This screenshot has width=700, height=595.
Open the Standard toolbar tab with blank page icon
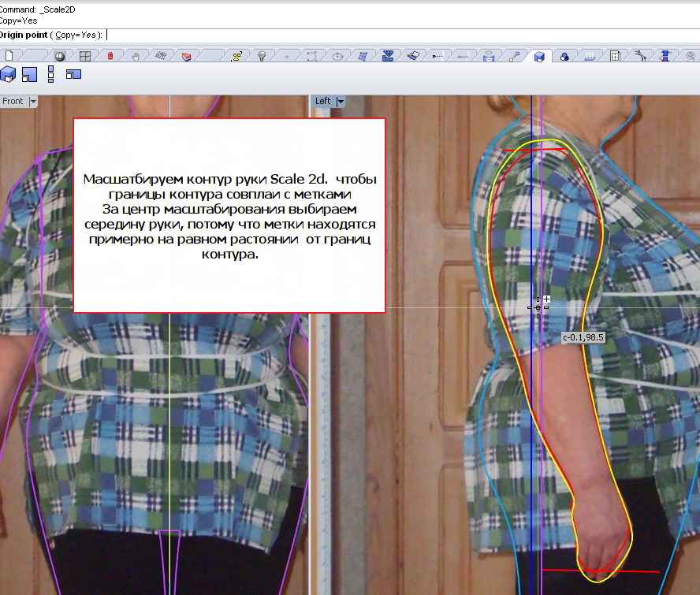pyautogui.click(x=9, y=56)
